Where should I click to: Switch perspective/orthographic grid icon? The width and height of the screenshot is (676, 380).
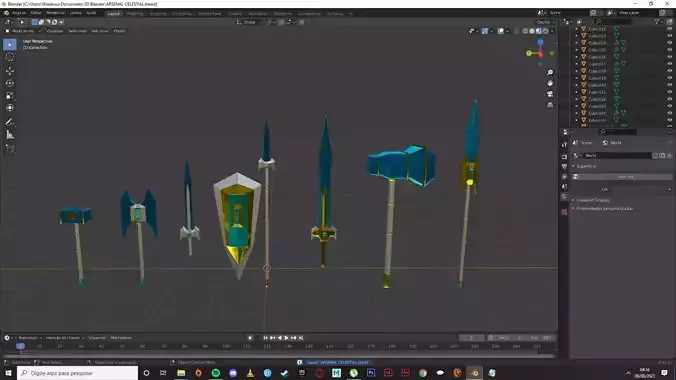click(550, 105)
